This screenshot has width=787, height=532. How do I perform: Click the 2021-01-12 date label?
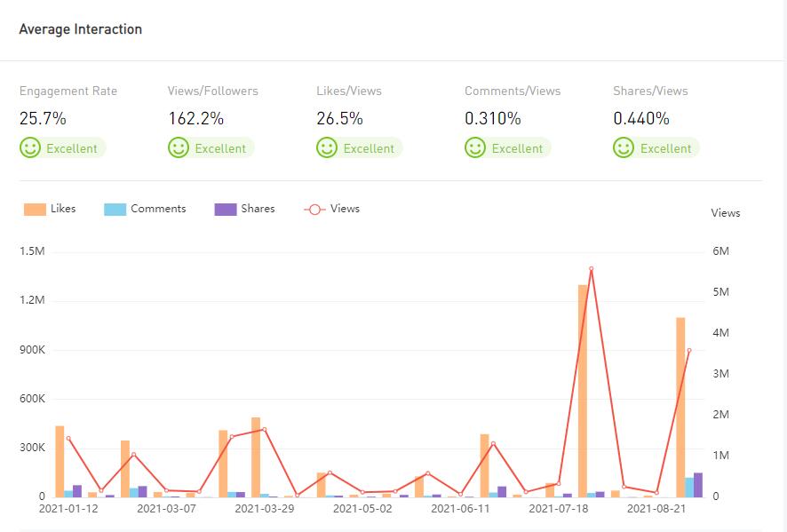(68, 509)
